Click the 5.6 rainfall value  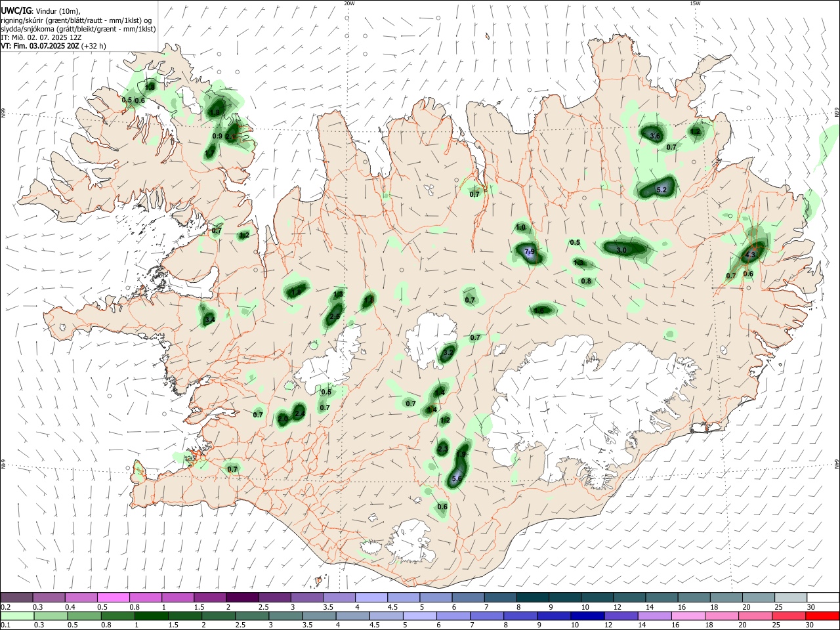457,479
